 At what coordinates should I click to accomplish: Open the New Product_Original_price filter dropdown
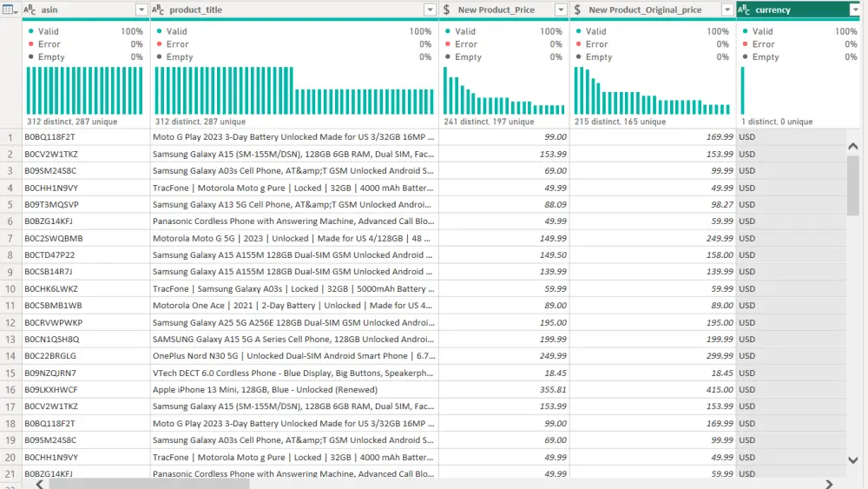(727, 10)
